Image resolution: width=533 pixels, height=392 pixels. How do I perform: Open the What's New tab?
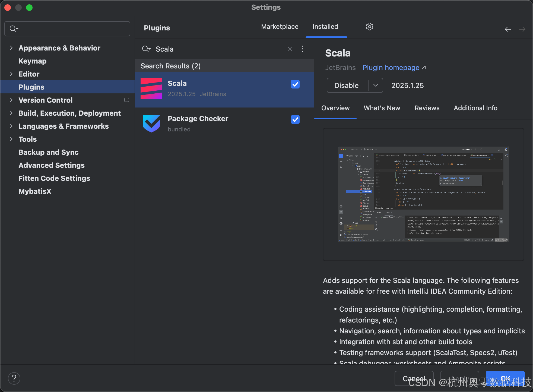(382, 108)
